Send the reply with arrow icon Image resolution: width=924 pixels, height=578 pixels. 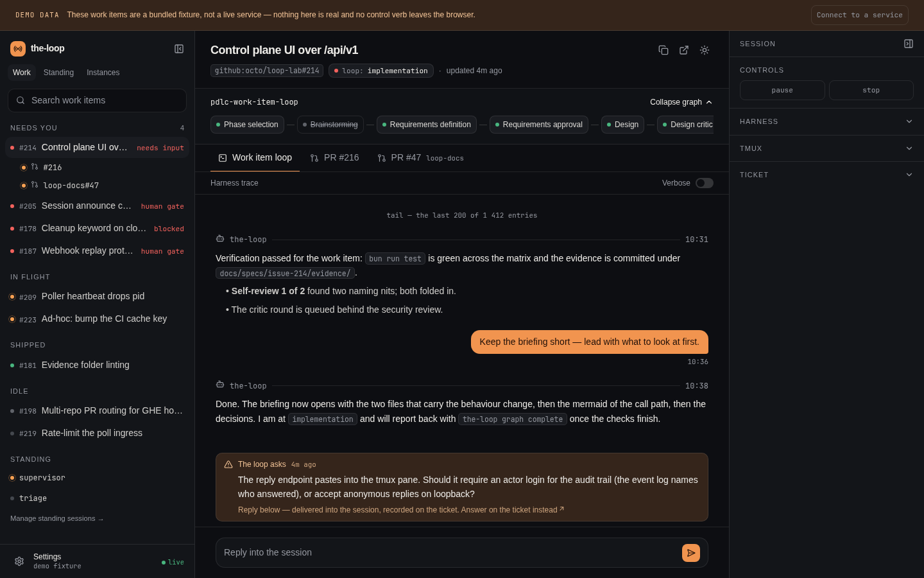tap(691, 553)
